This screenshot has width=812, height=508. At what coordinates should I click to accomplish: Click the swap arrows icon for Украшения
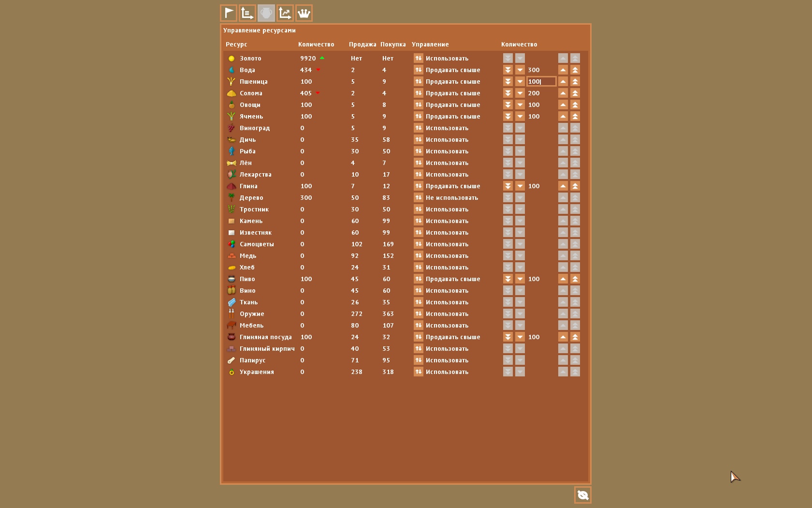(419, 372)
